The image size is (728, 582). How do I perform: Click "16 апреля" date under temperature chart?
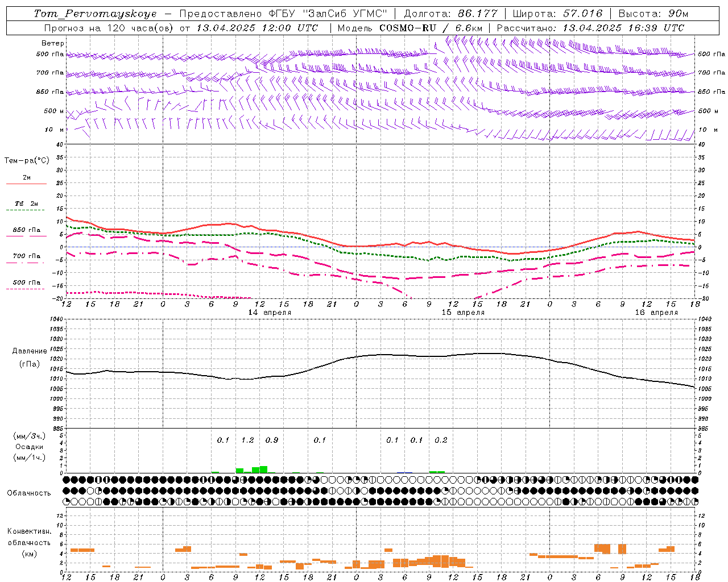(656, 313)
